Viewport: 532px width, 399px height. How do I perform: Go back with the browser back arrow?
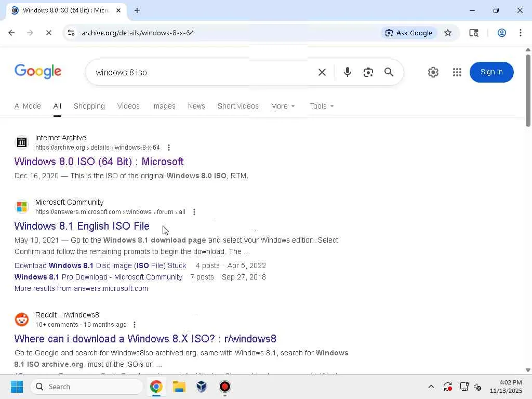tap(11, 33)
